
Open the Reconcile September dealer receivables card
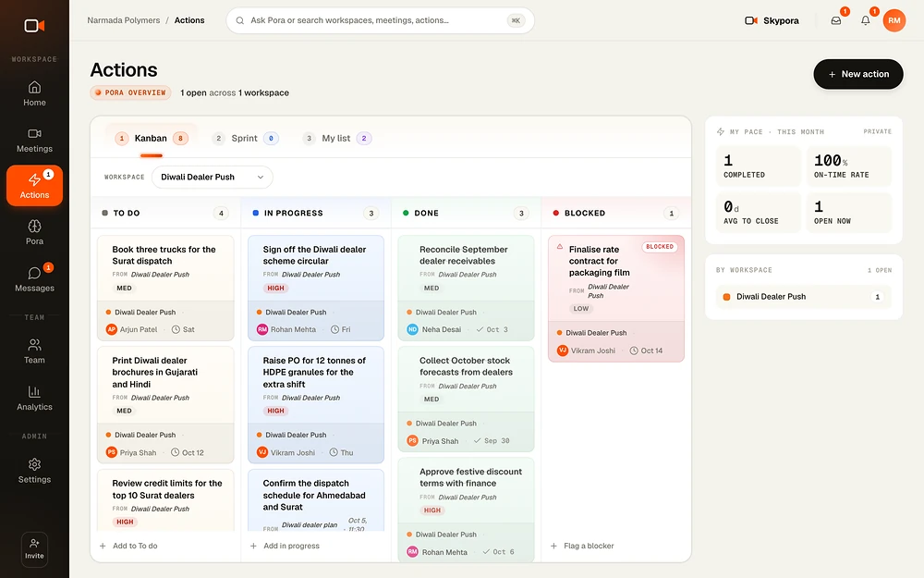point(466,288)
